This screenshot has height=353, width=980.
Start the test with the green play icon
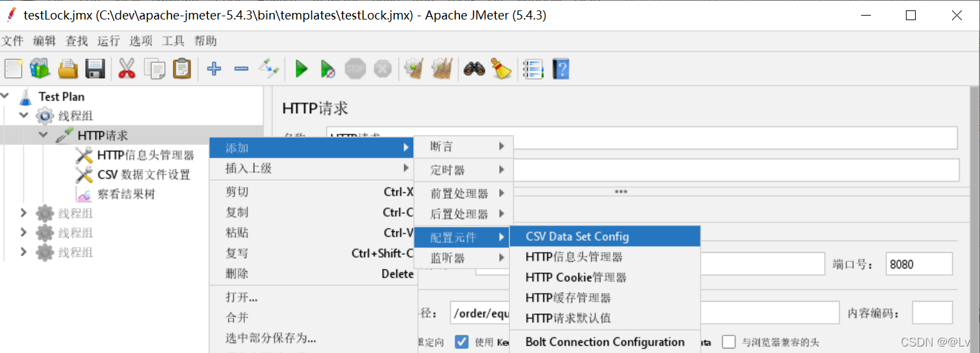click(301, 68)
